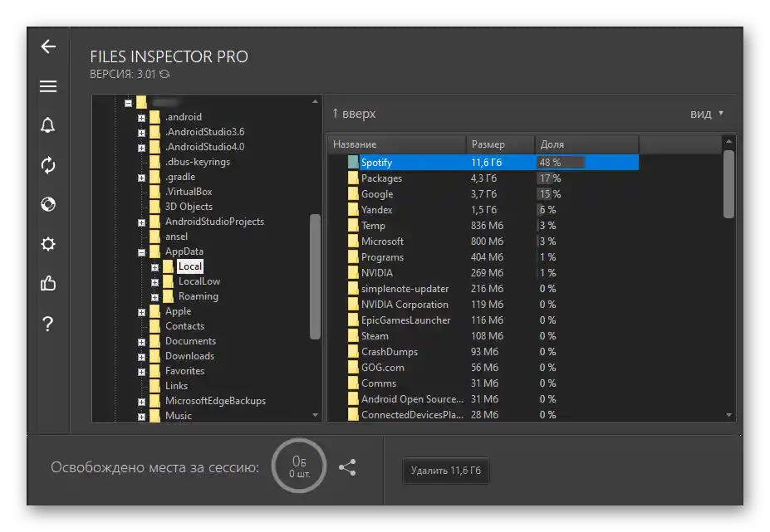Click the file list vertical scrollbar thumb

click(x=728, y=183)
